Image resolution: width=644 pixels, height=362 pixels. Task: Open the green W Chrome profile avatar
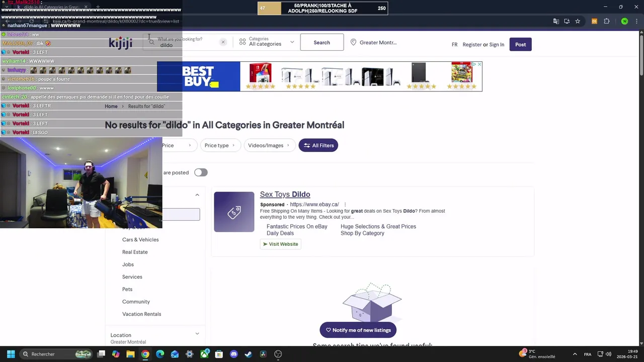point(624,21)
